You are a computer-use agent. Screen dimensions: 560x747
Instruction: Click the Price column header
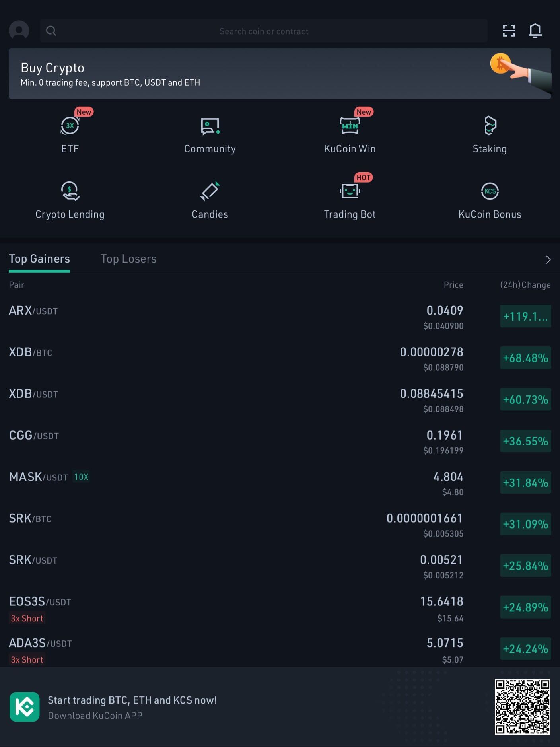click(x=453, y=285)
